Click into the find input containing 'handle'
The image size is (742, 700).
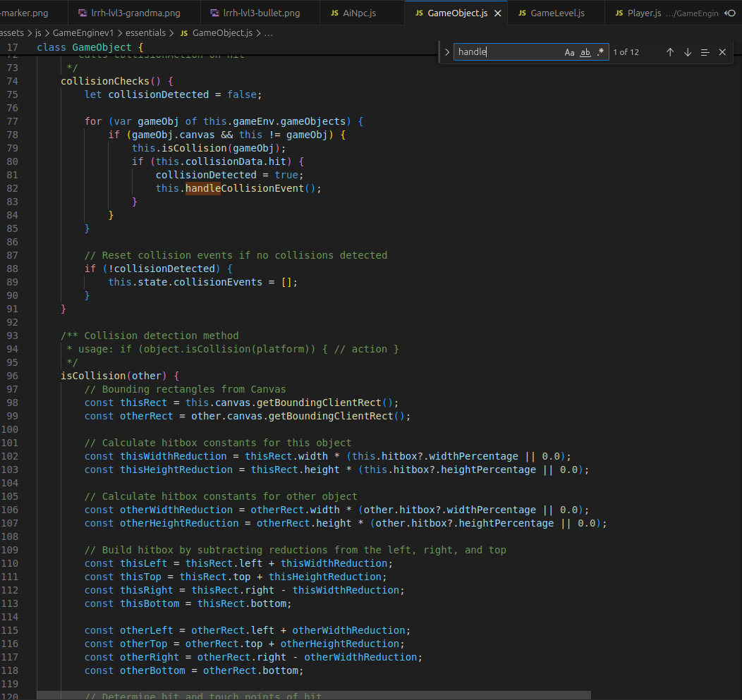[x=509, y=52]
